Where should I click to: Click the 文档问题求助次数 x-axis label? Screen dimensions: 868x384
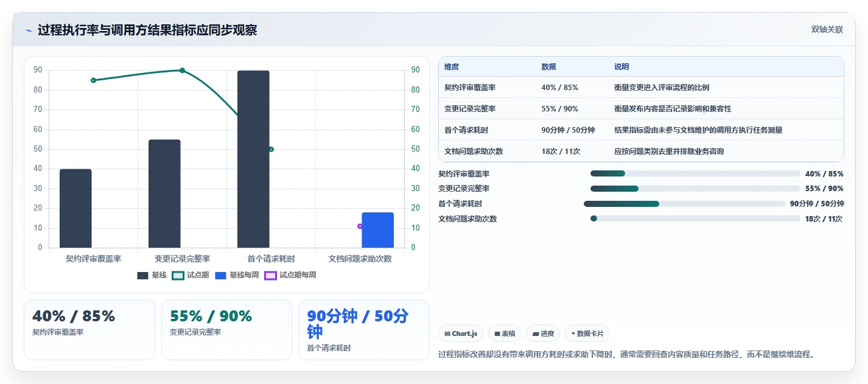360,259
